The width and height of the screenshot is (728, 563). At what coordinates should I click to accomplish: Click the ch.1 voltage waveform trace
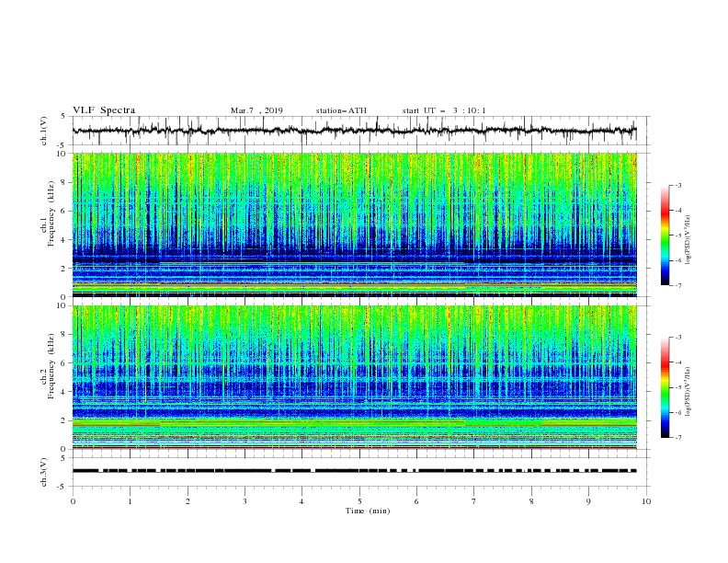pyautogui.click(x=354, y=131)
